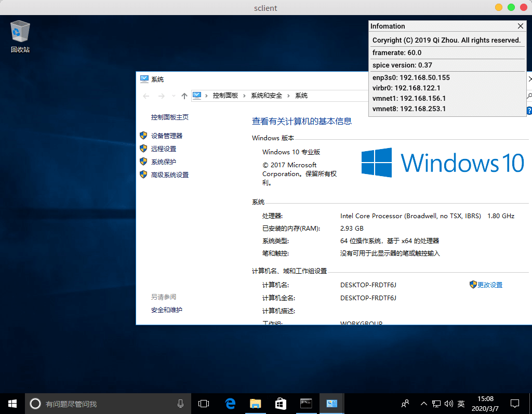Image resolution: width=532 pixels, height=414 pixels.
Task: Open Microsoft Store from the taskbar
Action: 281,403
